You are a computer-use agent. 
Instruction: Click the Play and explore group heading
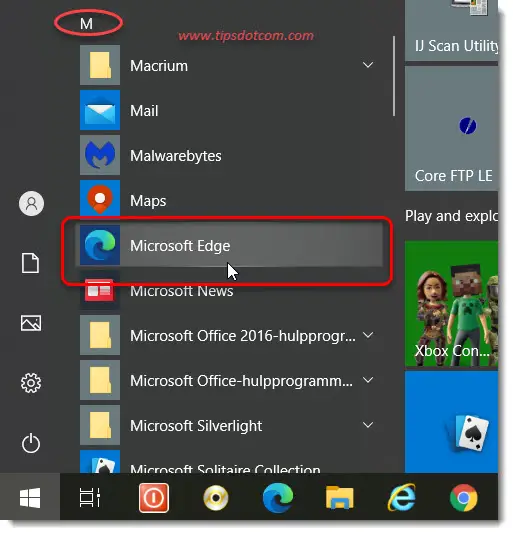pos(451,216)
